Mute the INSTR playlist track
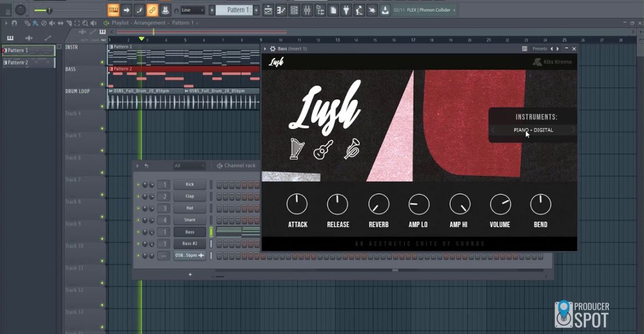 coord(102,62)
